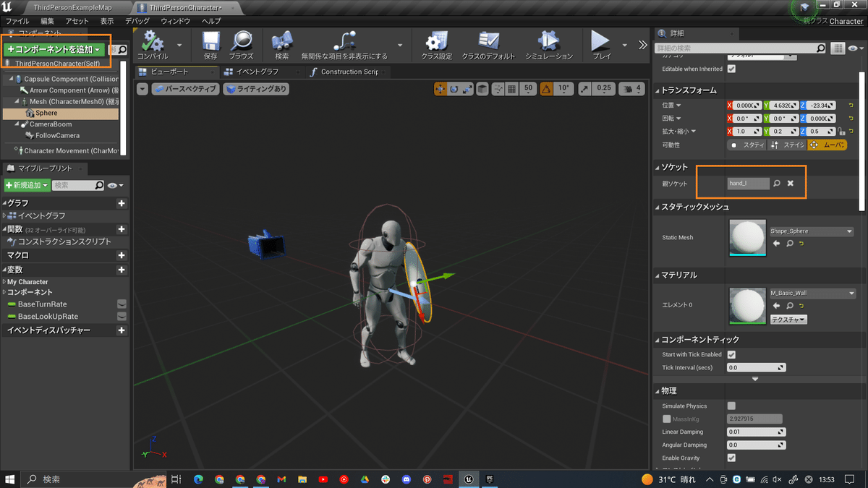Open camera speed setting showing 4
868x488 pixels.
[x=631, y=89]
